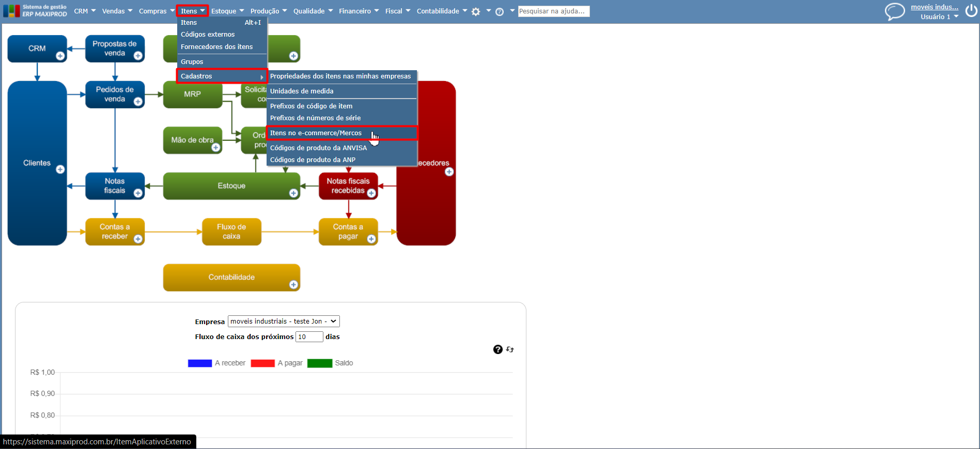This screenshot has width=980, height=449.
Task: Expand the CRM menu
Action: [x=85, y=11]
